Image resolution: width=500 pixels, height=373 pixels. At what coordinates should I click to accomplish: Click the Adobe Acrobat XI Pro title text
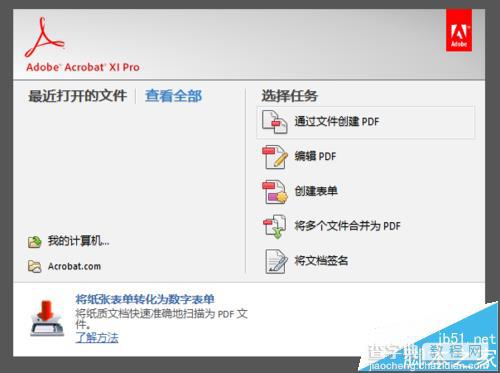pos(83,67)
